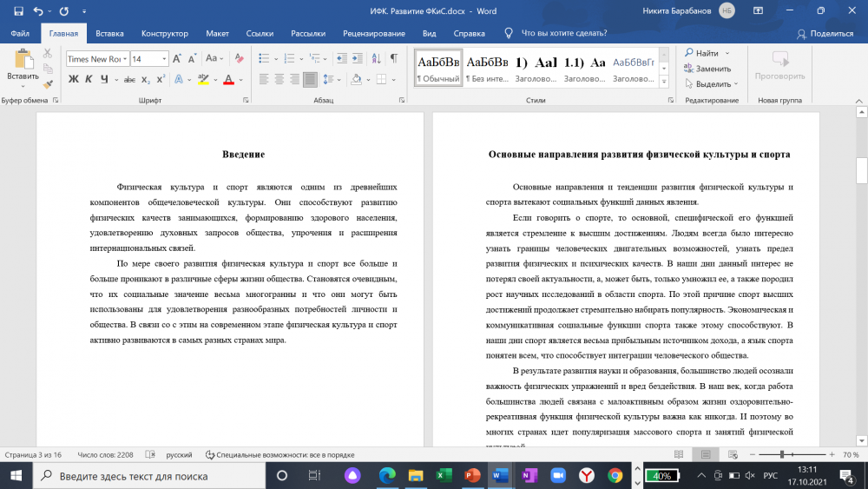
Task: Click the red font color button
Action: point(227,80)
